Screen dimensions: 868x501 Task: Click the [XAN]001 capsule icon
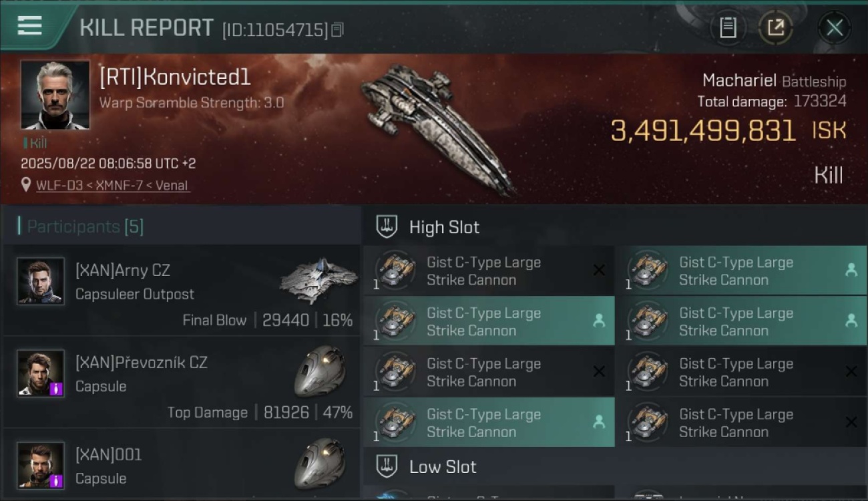coord(320,463)
